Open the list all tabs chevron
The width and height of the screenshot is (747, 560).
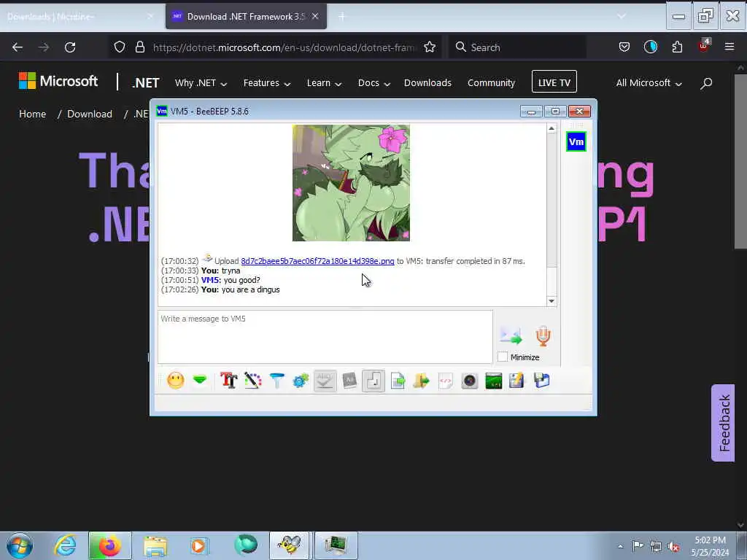(622, 16)
